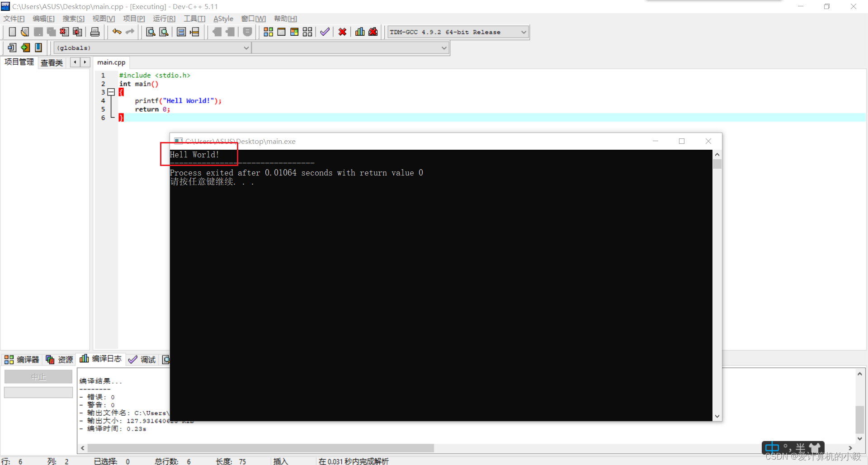Click the Close All files toolbar icon

(x=77, y=32)
